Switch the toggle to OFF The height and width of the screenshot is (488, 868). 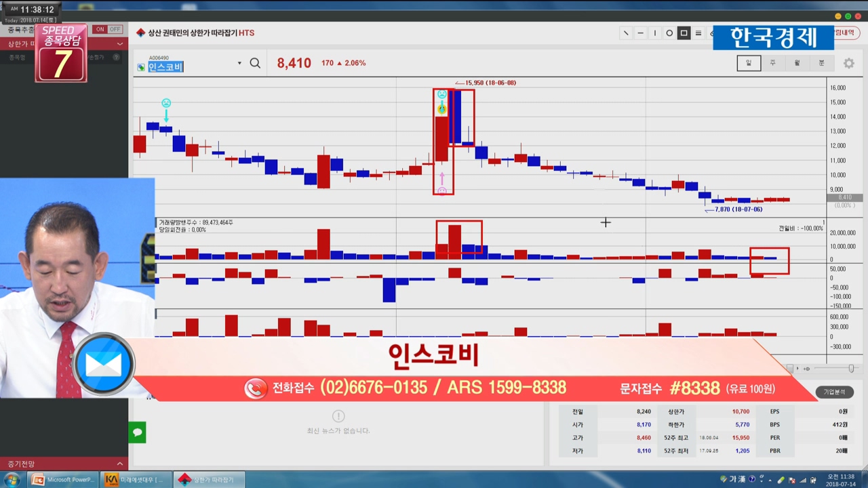coord(115,29)
